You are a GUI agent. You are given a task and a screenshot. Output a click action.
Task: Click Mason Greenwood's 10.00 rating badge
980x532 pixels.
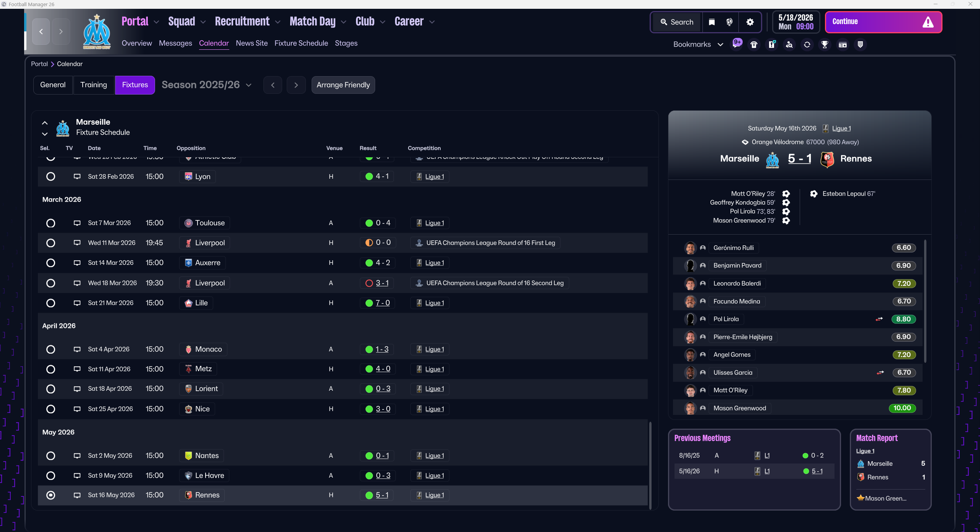pos(902,408)
